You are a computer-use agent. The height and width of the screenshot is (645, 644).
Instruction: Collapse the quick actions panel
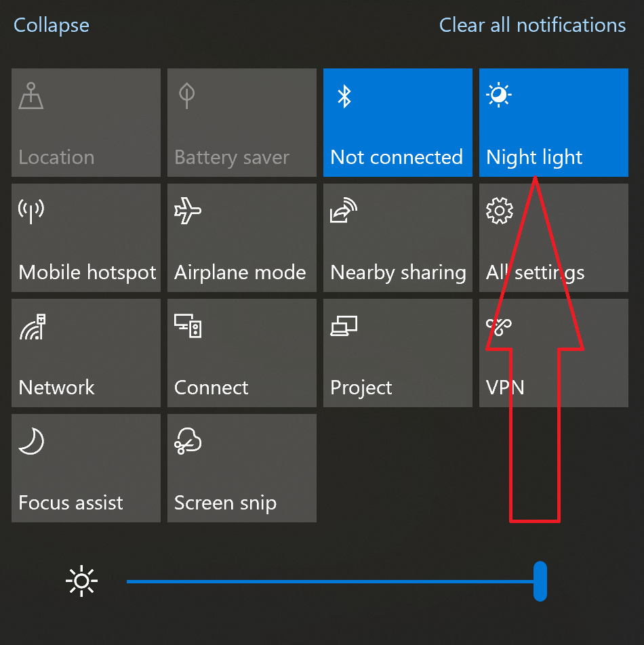coord(51,25)
